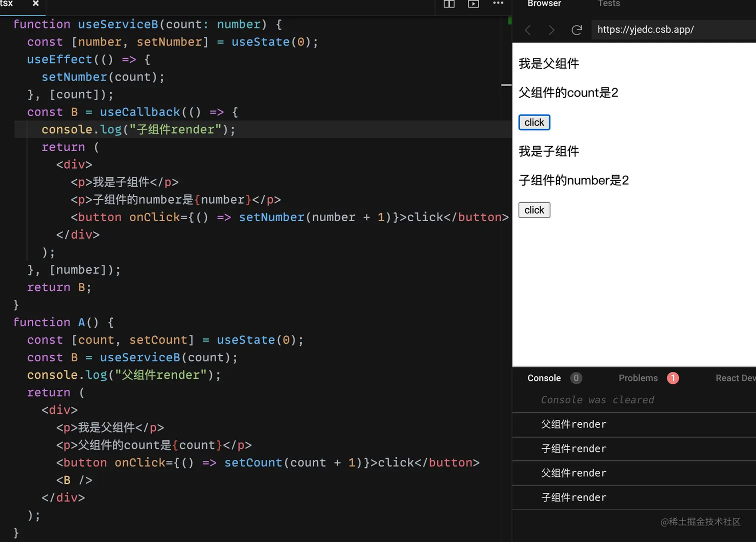Click child component click button below number

(x=534, y=210)
